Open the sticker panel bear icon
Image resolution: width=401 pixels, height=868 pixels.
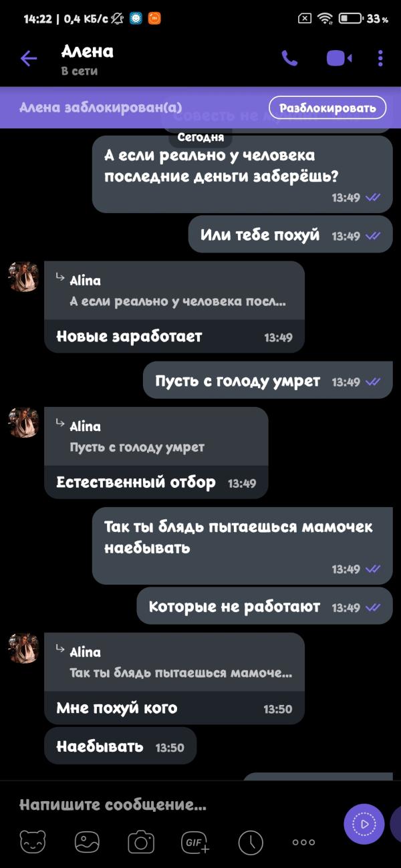(33, 842)
